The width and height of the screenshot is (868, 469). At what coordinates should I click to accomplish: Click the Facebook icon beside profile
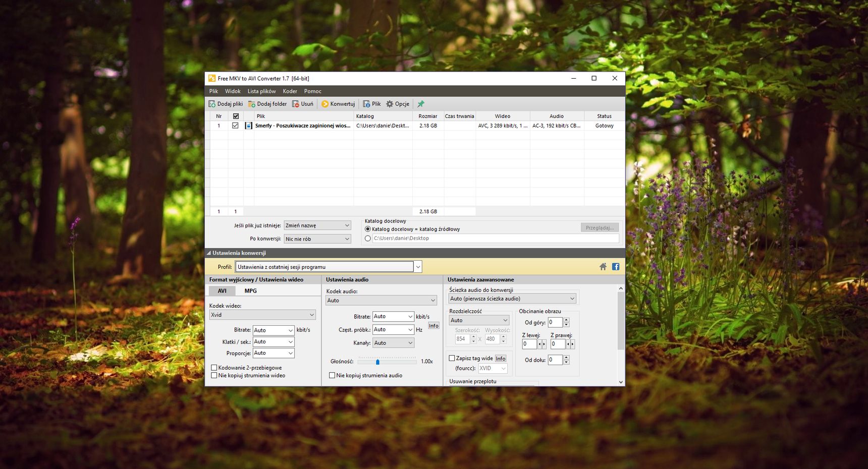click(616, 267)
